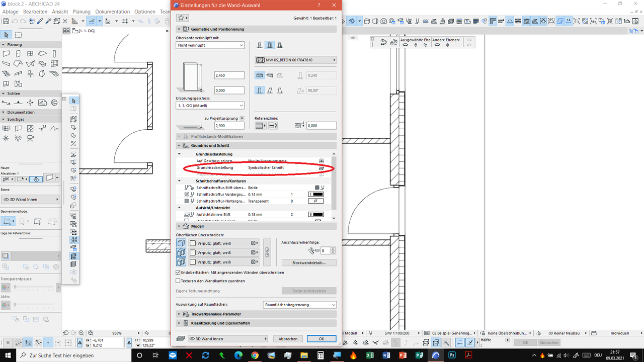Click the Abbrechen button in the dialog

point(288,339)
